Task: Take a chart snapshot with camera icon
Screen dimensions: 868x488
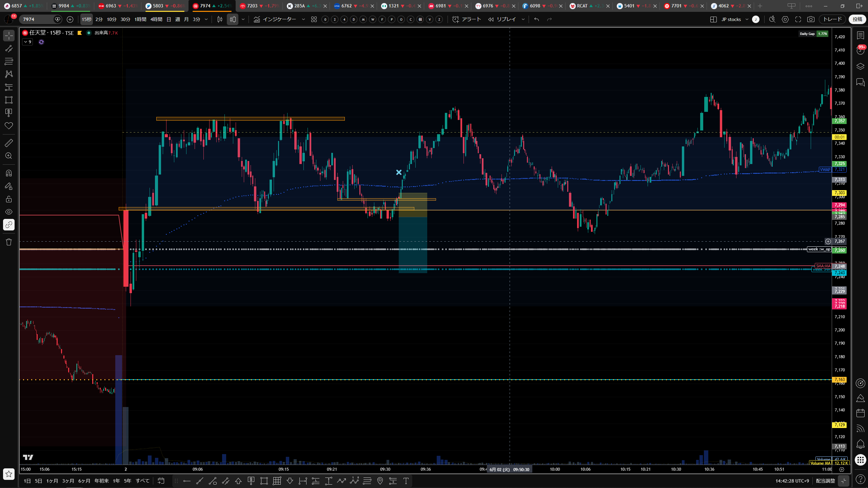Action: [811, 19]
